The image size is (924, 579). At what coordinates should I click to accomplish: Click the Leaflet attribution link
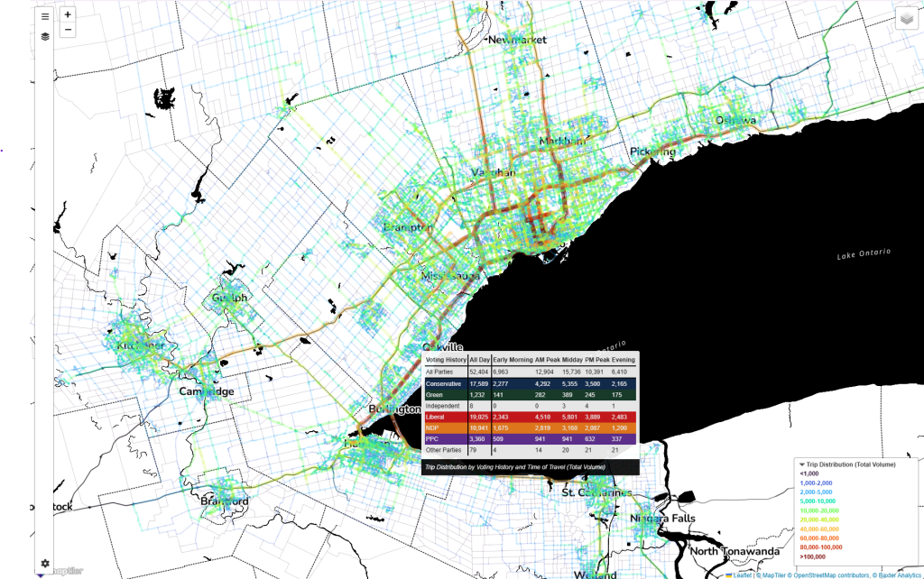tap(740, 574)
